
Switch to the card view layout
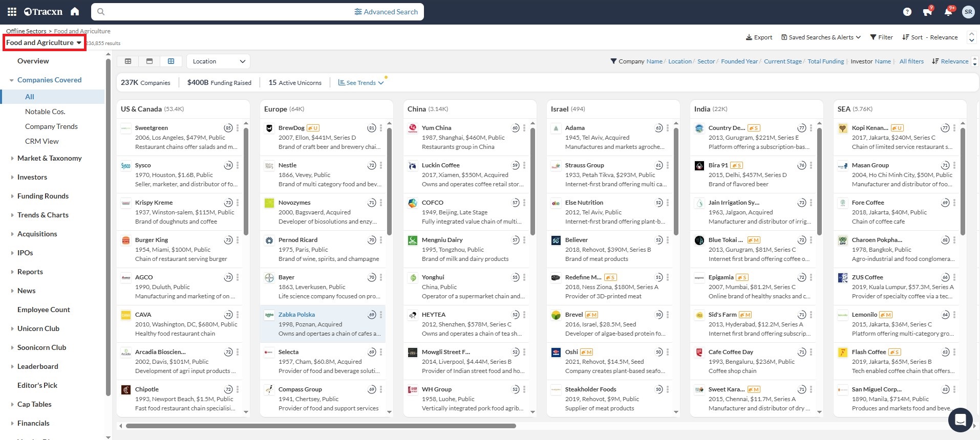click(150, 61)
